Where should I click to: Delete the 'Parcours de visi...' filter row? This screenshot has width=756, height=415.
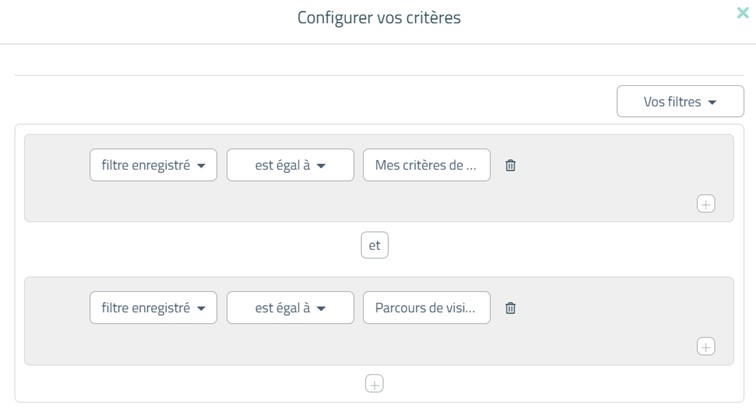(510, 308)
